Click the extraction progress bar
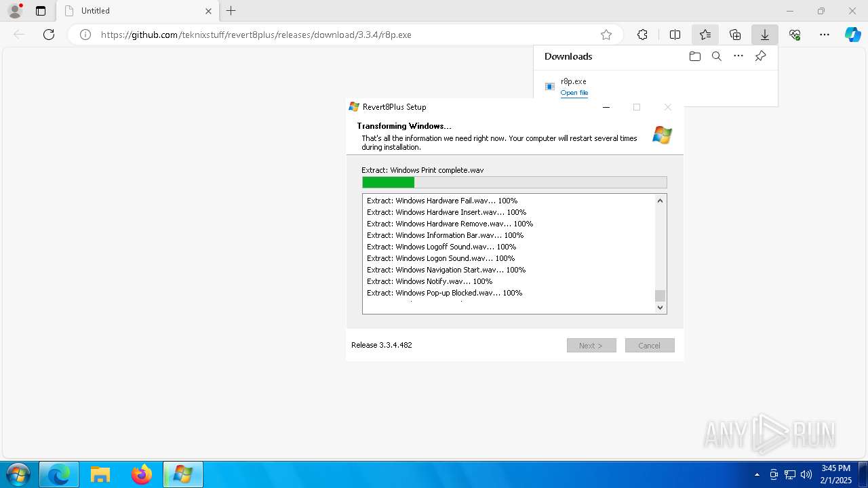 click(x=515, y=182)
